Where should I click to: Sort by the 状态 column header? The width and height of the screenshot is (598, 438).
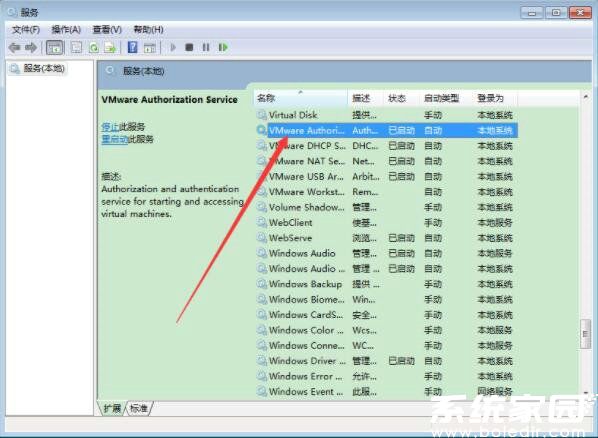(401, 98)
